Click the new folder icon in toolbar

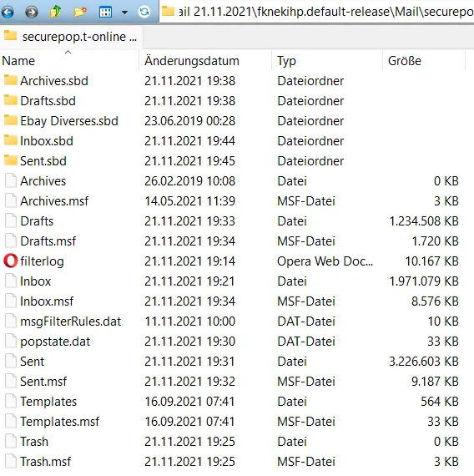point(80,13)
